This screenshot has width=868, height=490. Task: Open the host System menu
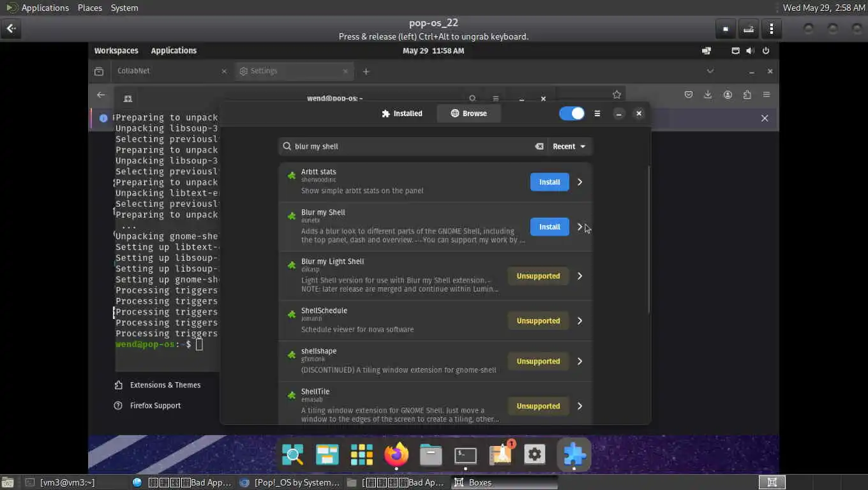pos(124,8)
